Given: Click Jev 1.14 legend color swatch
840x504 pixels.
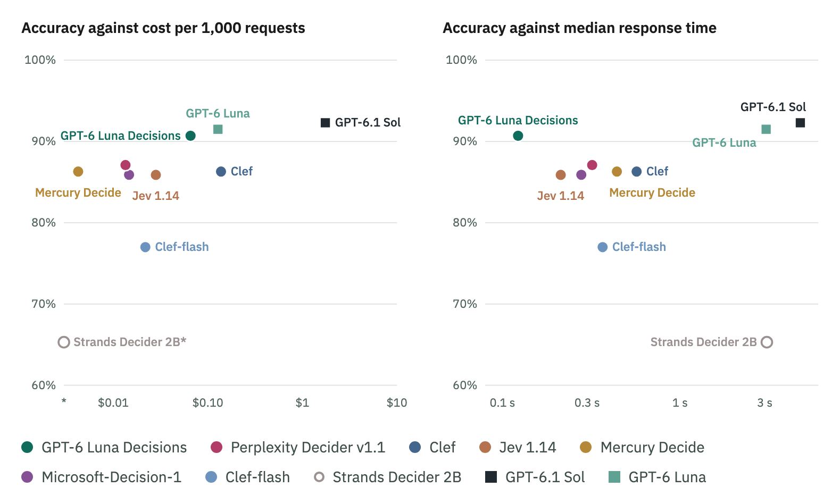Looking at the screenshot, I should point(485,447).
